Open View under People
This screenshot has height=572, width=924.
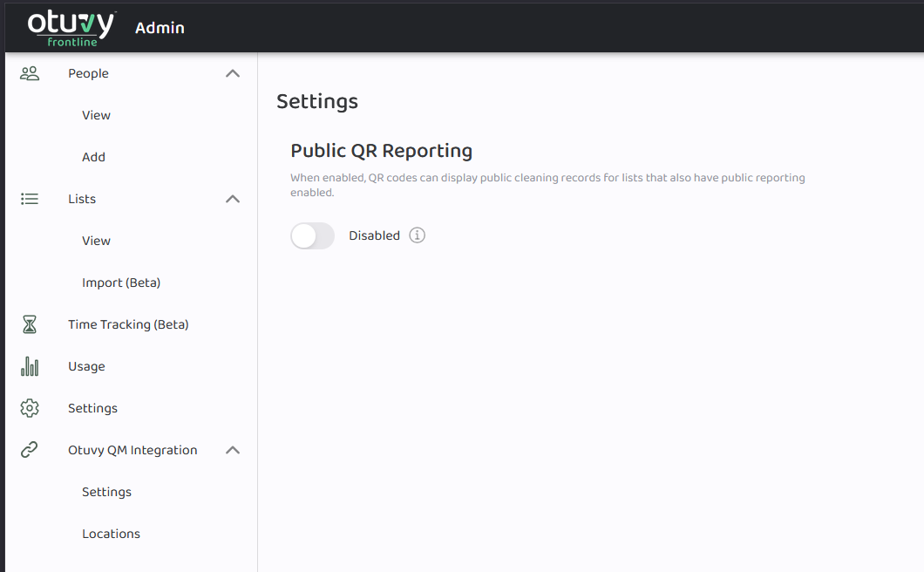click(96, 115)
